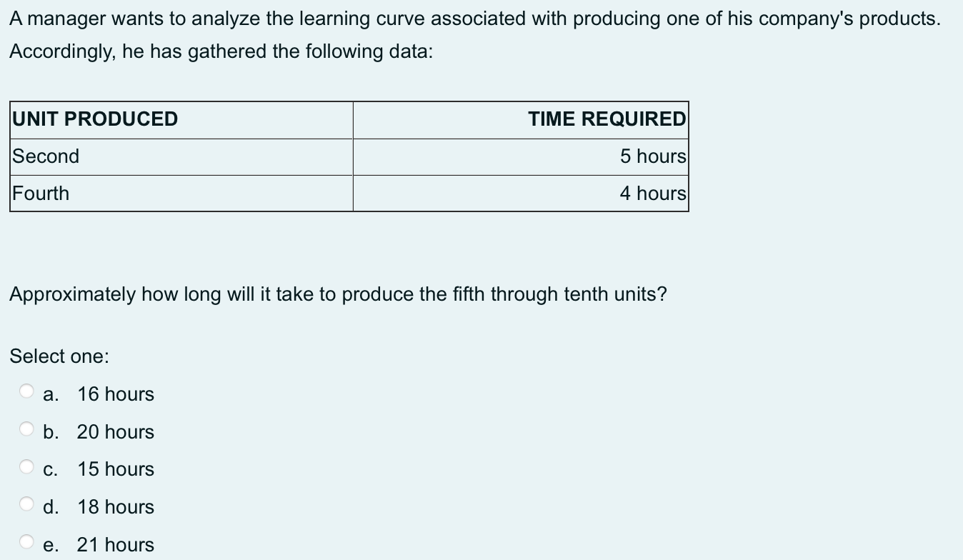Click the TIME REQUIRED column header
Image resolution: width=963 pixels, height=560 pixels.
[607, 119]
